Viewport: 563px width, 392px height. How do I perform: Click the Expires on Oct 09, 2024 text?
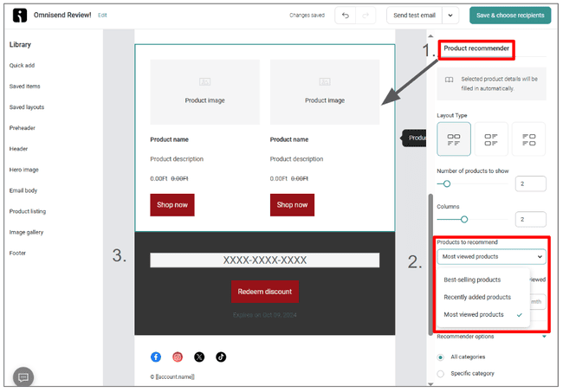tap(265, 315)
